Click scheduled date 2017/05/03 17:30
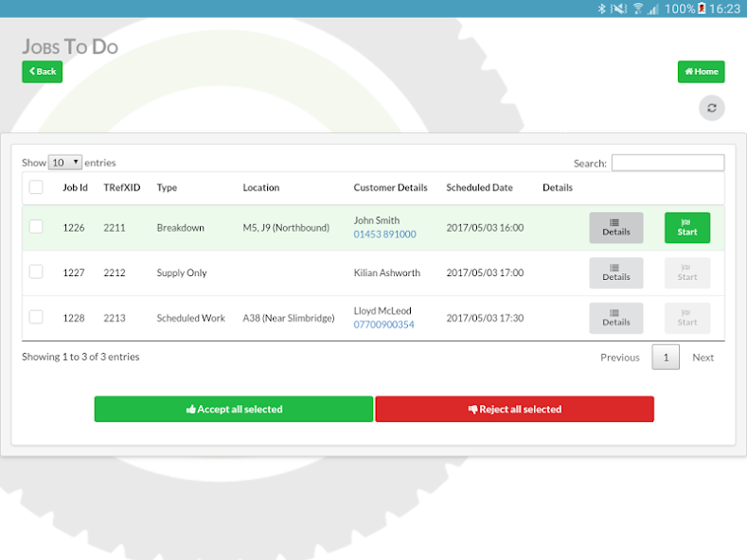Screen dimensions: 747x560 click(x=485, y=318)
